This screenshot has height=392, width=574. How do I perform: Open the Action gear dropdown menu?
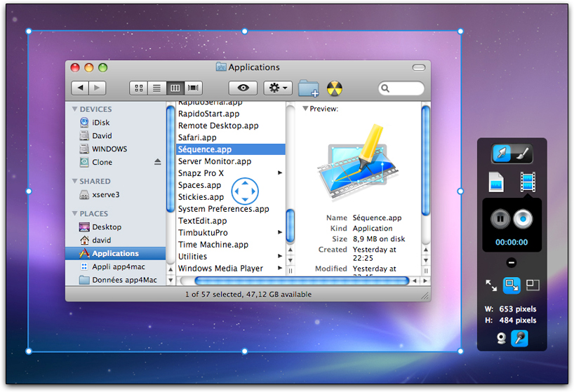click(x=278, y=88)
